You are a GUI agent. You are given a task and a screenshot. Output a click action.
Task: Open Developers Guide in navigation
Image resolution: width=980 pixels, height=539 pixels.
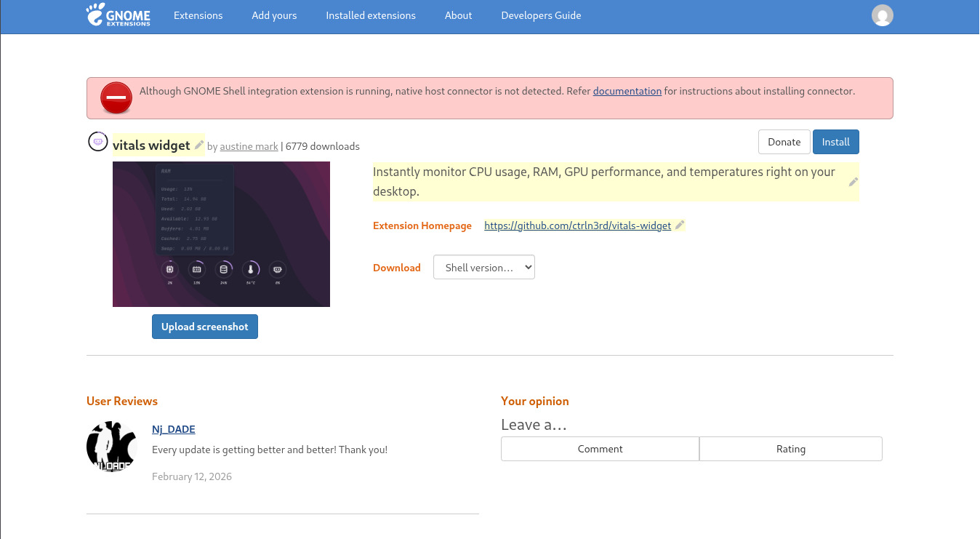pos(541,15)
